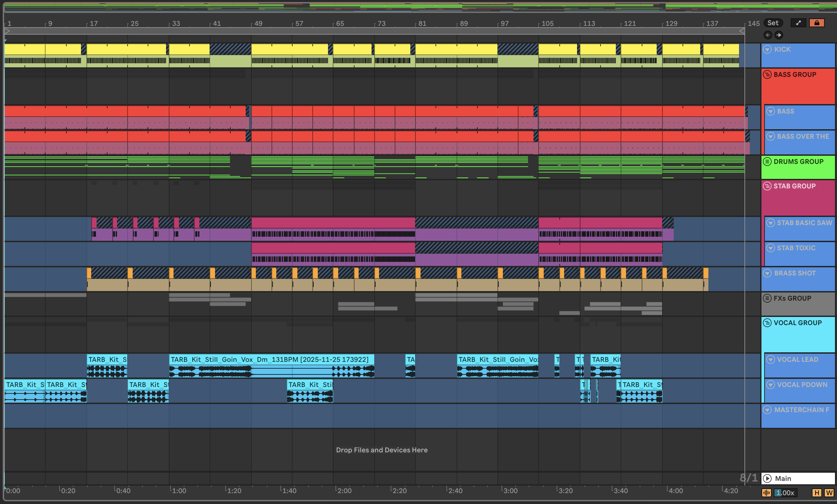Collapse the VOCAL GROUP track group
The height and width of the screenshot is (504, 837).
(x=767, y=323)
